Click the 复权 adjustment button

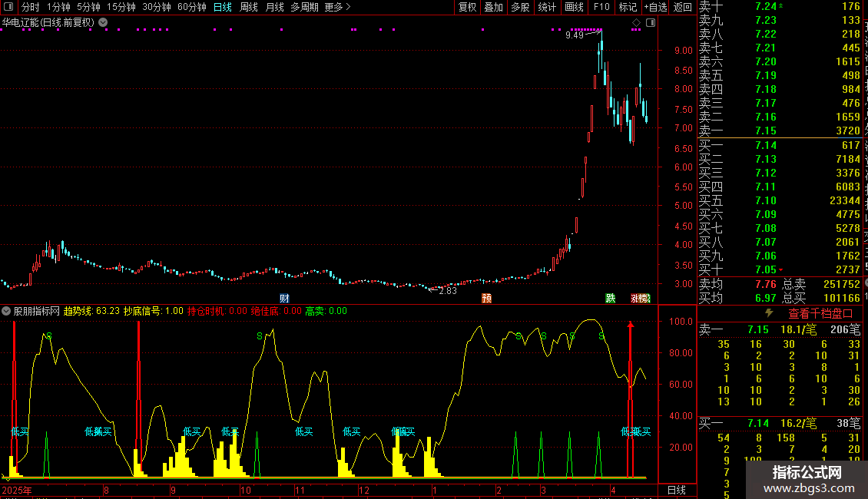pos(467,7)
